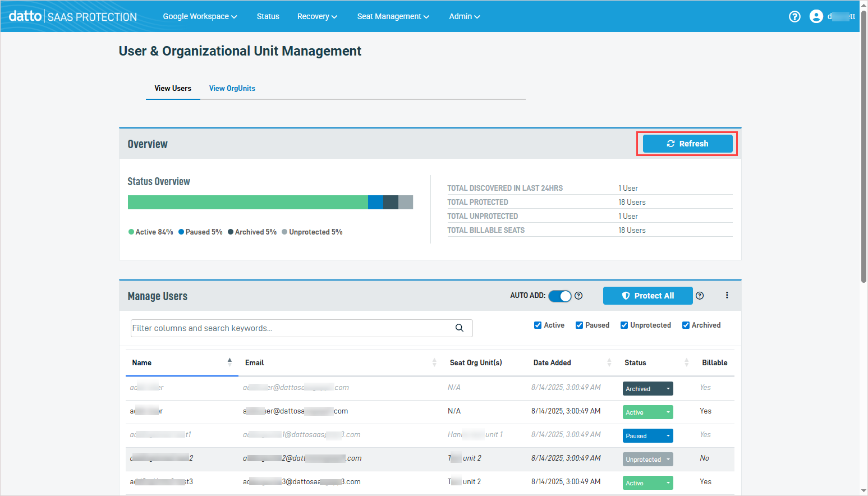Select the View Users tab
The image size is (868, 496).
[x=173, y=88]
